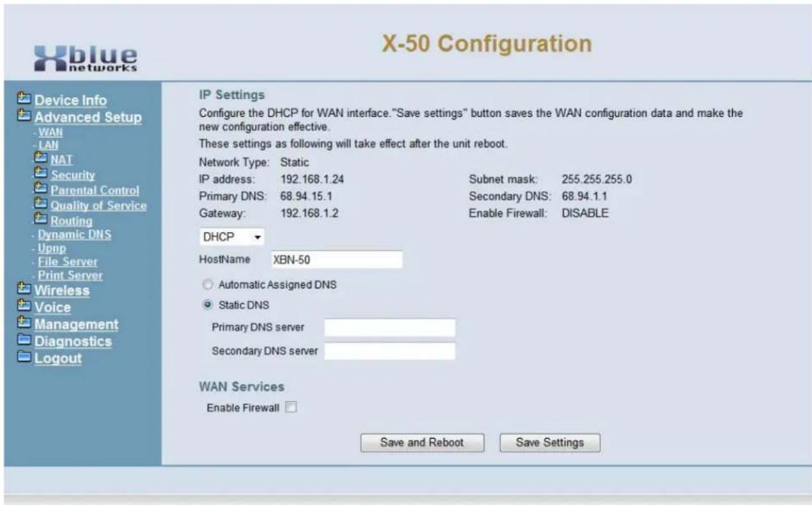Click the Save Settings button
812x505 pixels.
tap(550, 442)
